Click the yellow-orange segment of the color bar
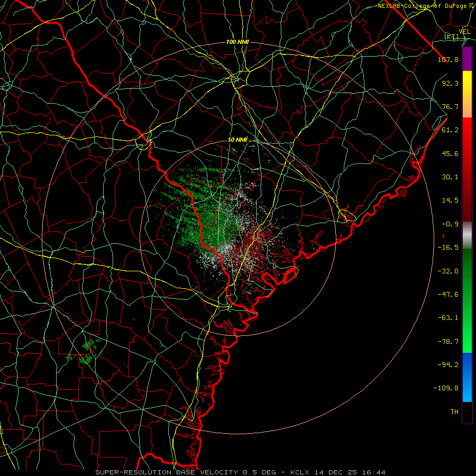This screenshot has height=476, width=476. coord(467,94)
